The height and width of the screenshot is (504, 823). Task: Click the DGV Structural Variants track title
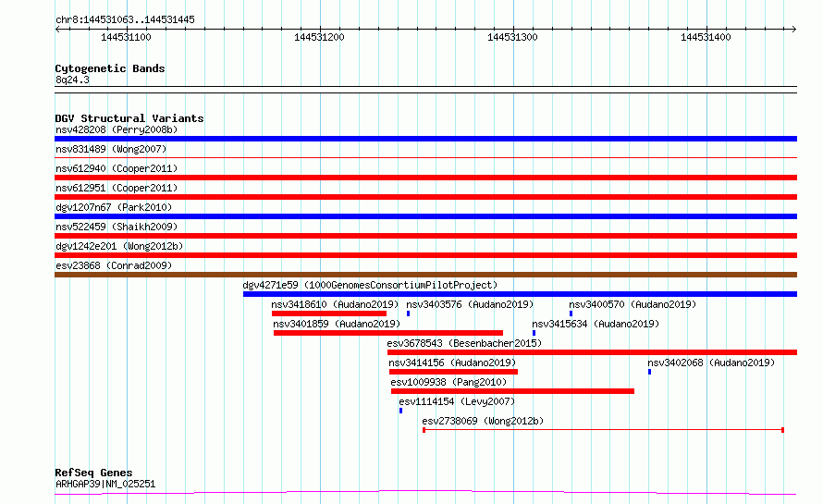click(x=129, y=118)
